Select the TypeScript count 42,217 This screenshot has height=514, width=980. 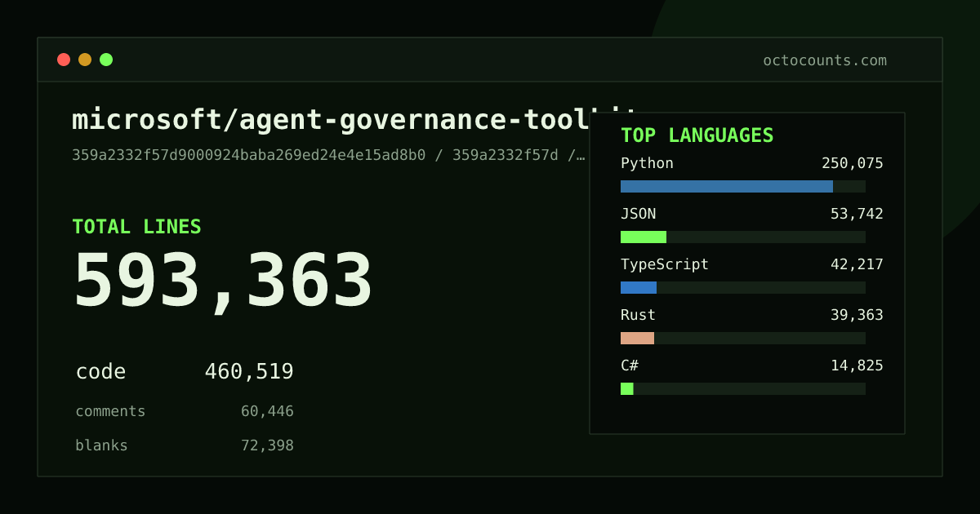tap(857, 264)
